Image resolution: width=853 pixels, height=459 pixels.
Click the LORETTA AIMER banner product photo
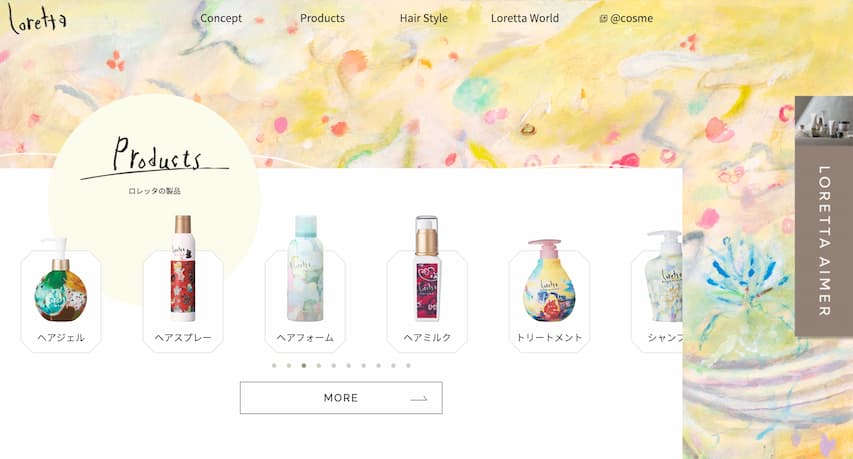click(824, 120)
